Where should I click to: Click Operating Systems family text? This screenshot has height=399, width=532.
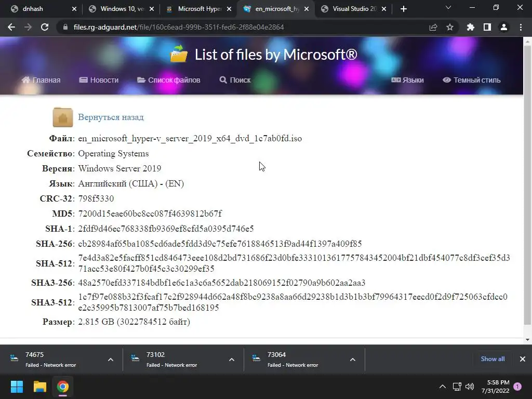113,153
